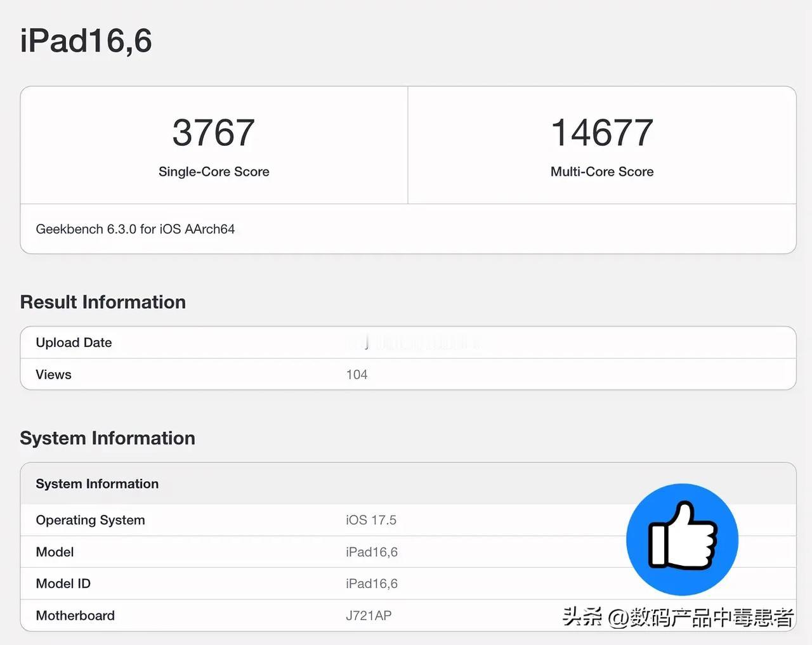Click Geekbench 6.3.0 for iOS AArch64 text
This screenshot has width=812, height=645.
click(x=135, y=229)
